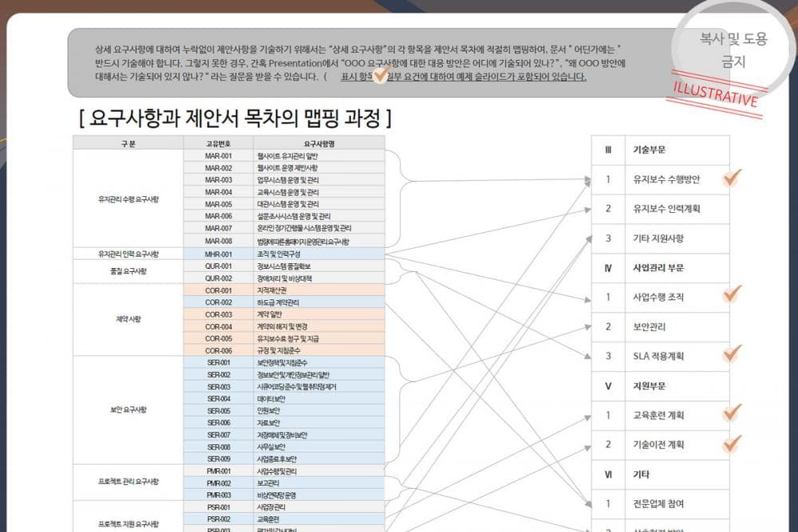
Task: Select the COR-001 cell
Action: click(219, 290)
